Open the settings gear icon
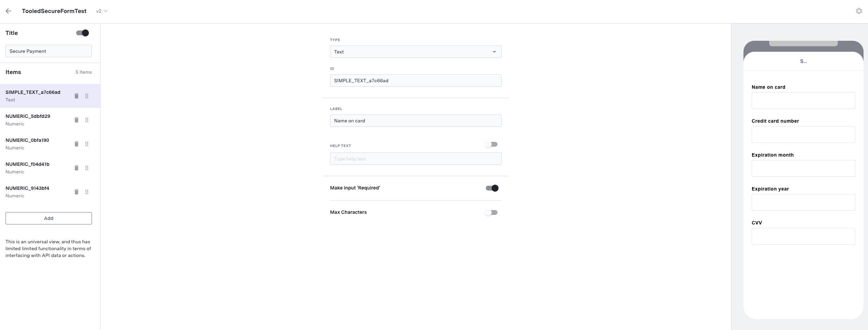Viewport: 868px width, 330px height. click(859, 11)
